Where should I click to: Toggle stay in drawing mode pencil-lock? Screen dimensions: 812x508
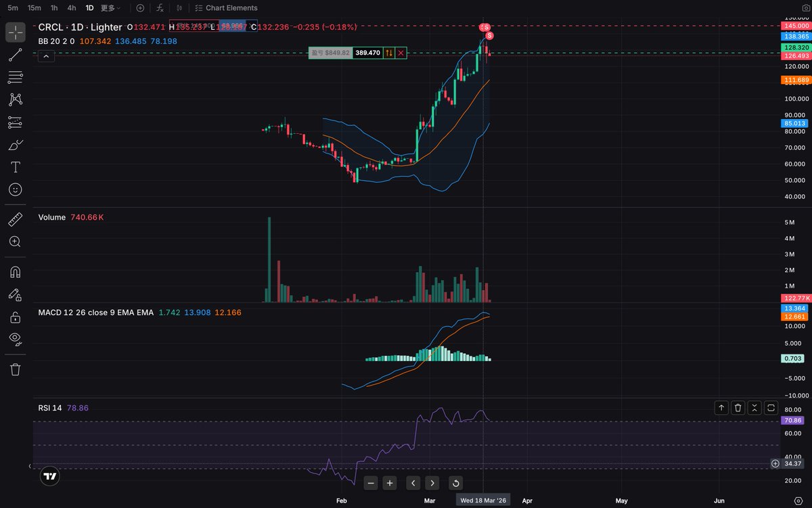point(15,294)
